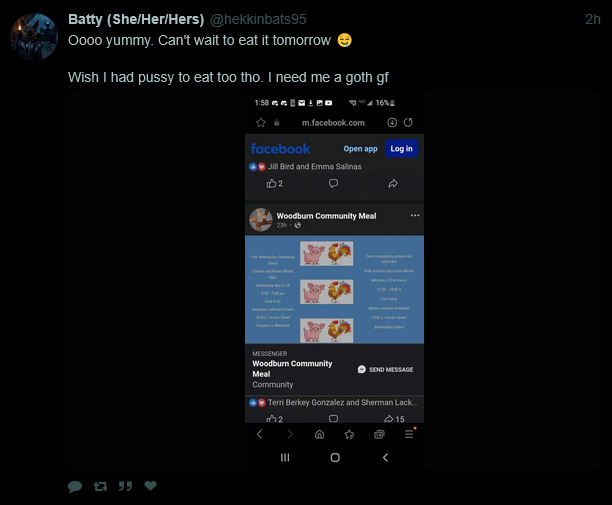Viewport: 612px width, 505px height.
Task: Click the m.facebook.com address field
Action: coord(333,123)
